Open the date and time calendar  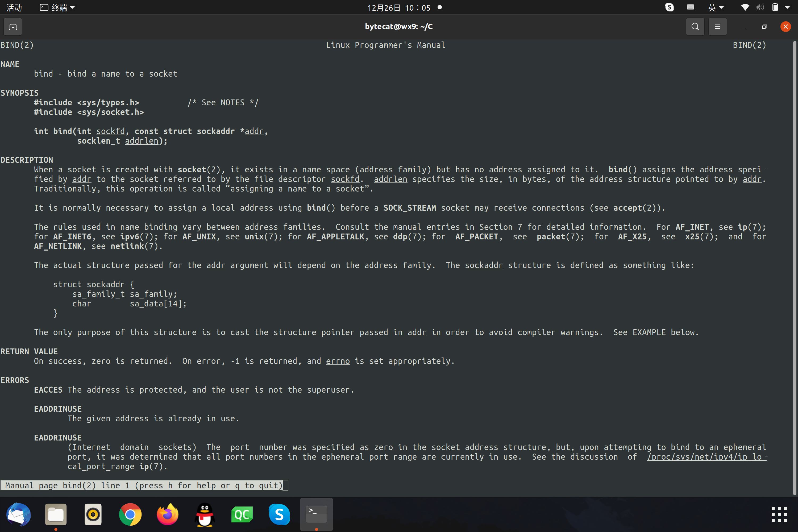tap(399, 7)
